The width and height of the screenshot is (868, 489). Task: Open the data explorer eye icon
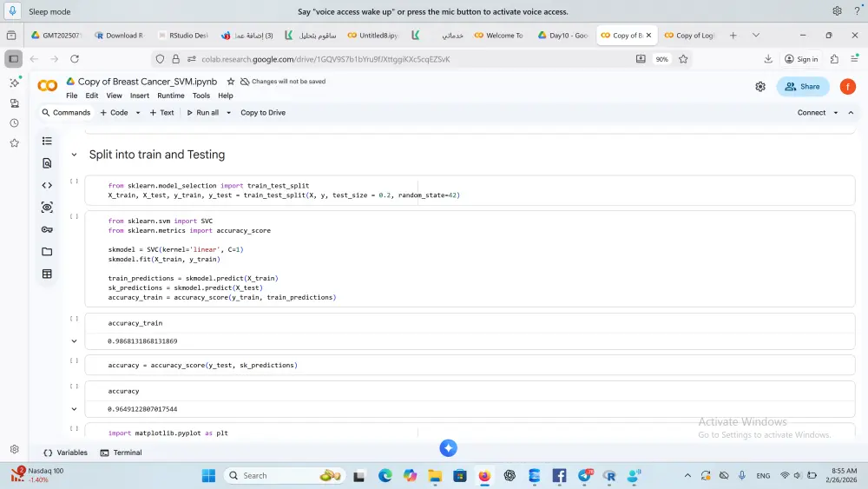coord(47,207)
